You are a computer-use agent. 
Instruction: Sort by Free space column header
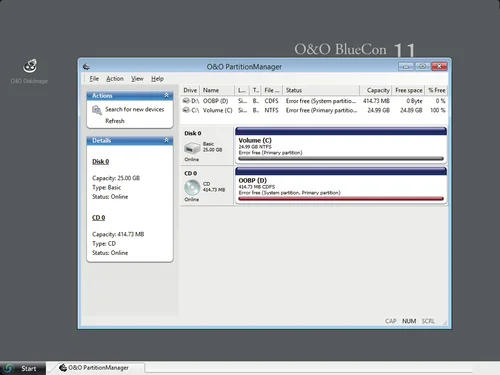409,90
